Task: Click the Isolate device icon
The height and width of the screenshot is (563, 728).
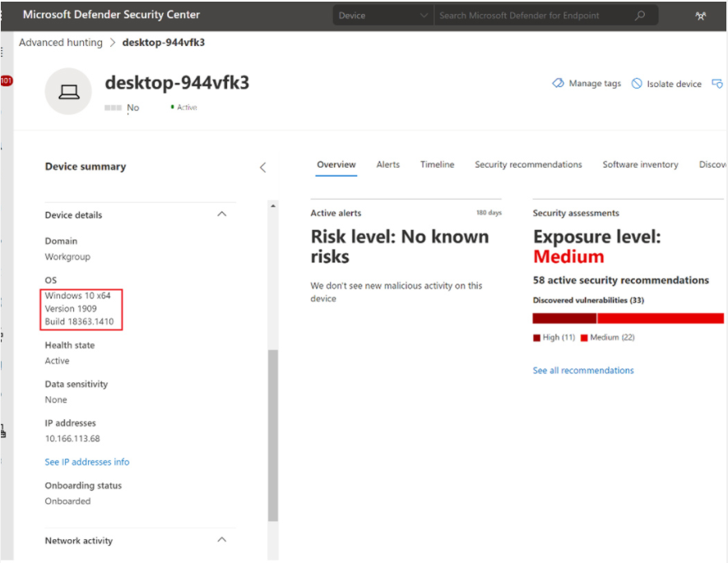Action: [x=638, y=84]
